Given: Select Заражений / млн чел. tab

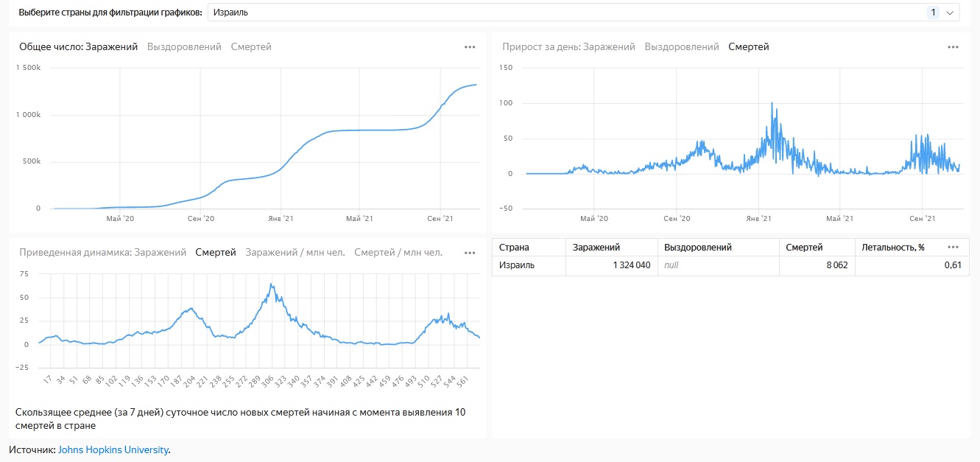Looking at the screenshot, I should tap(295, 253).
